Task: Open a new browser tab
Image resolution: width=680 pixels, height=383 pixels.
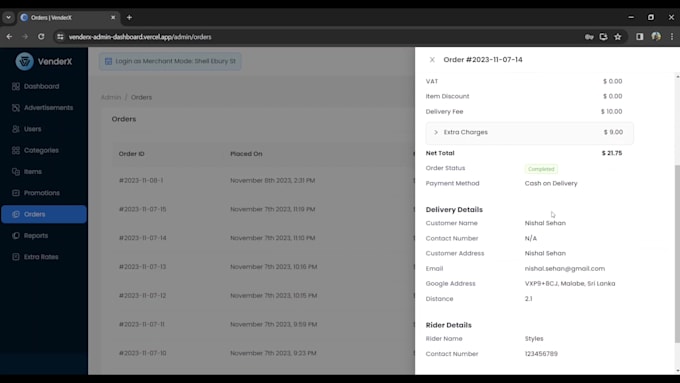Action: [x=129, y=17]
